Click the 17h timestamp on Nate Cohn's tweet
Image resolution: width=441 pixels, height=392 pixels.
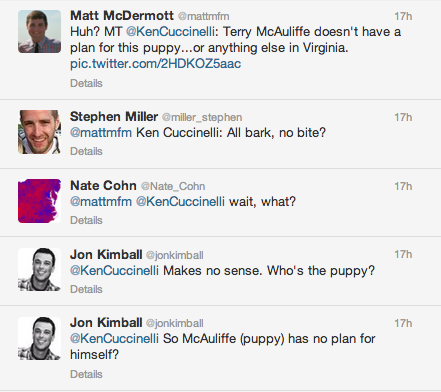(403, 186)
